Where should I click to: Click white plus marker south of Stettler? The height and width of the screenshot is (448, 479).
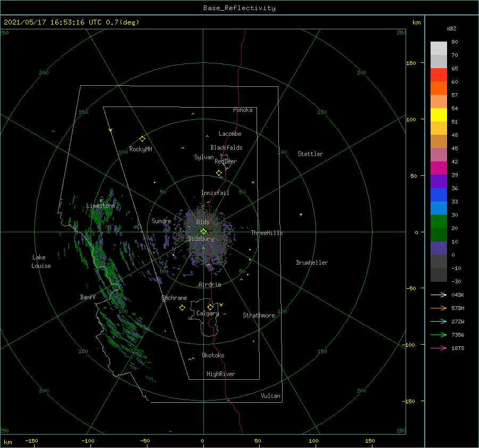(x=301, y=214)
